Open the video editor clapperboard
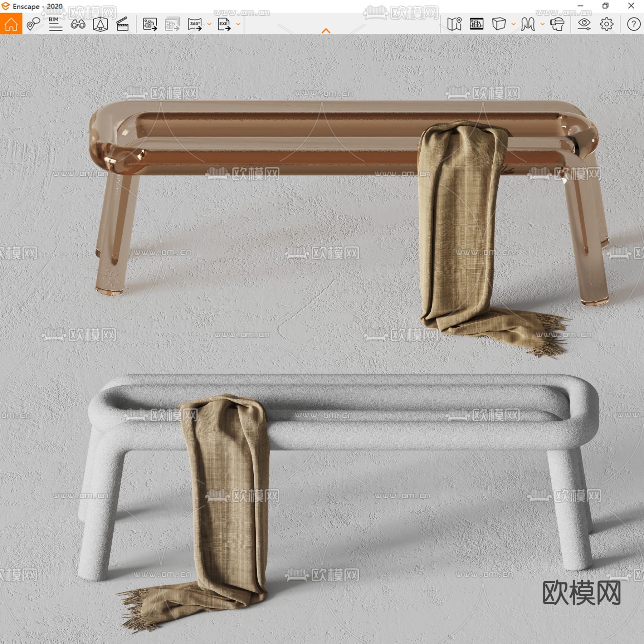Viewport: 644px width, 644px height. point(122,24)
